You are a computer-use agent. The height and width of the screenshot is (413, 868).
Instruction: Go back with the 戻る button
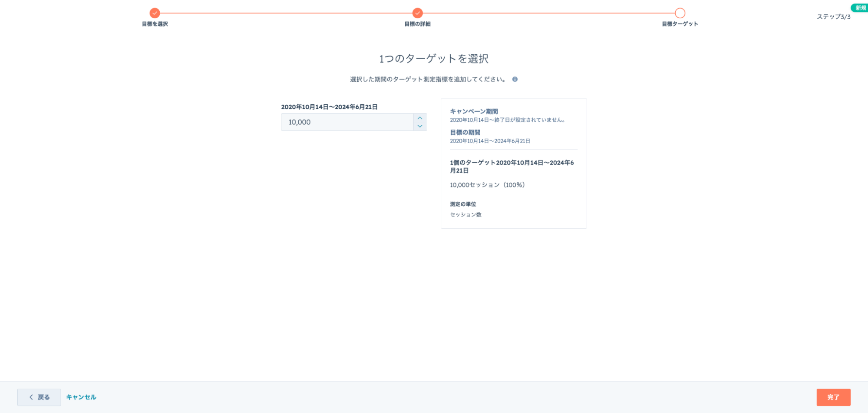39,397
